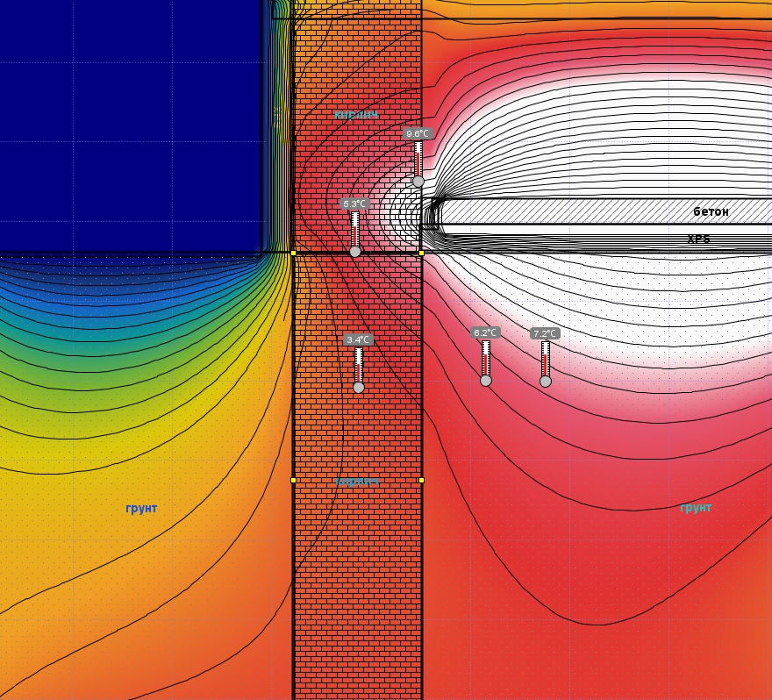Grab the bottom-right yellow selection handle
The image size is (772, 700).
pos(421,480)
